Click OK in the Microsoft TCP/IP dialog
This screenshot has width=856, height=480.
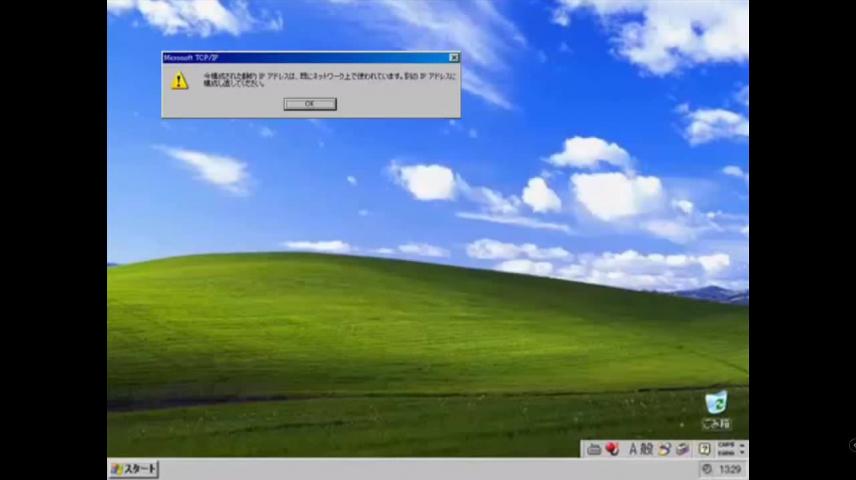coord(310,104)
